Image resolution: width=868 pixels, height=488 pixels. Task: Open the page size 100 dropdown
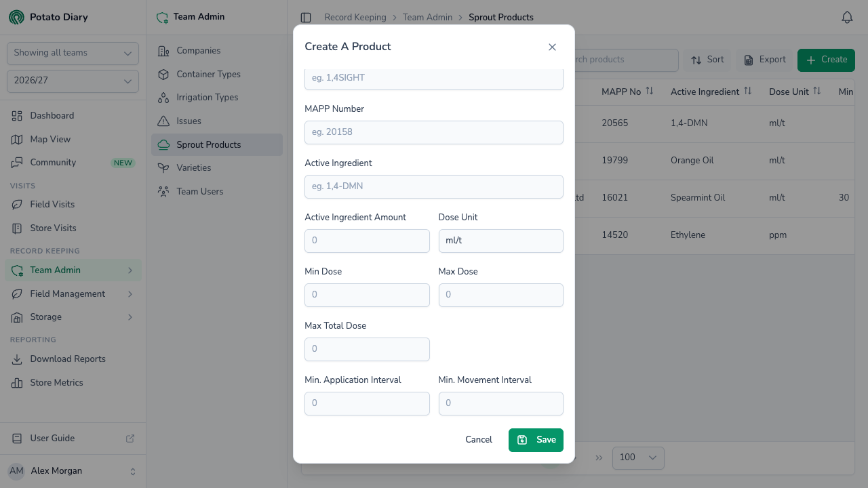(638, 457)
